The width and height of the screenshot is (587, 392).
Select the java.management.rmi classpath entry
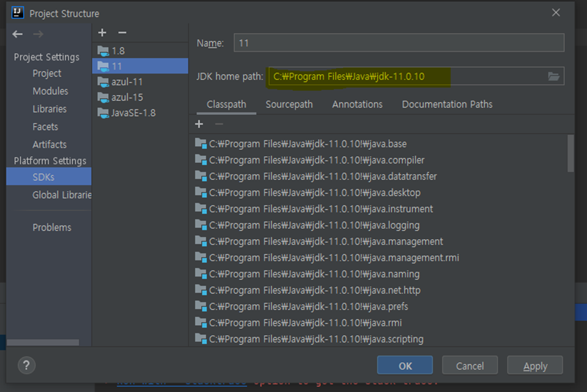click(378, 258)
